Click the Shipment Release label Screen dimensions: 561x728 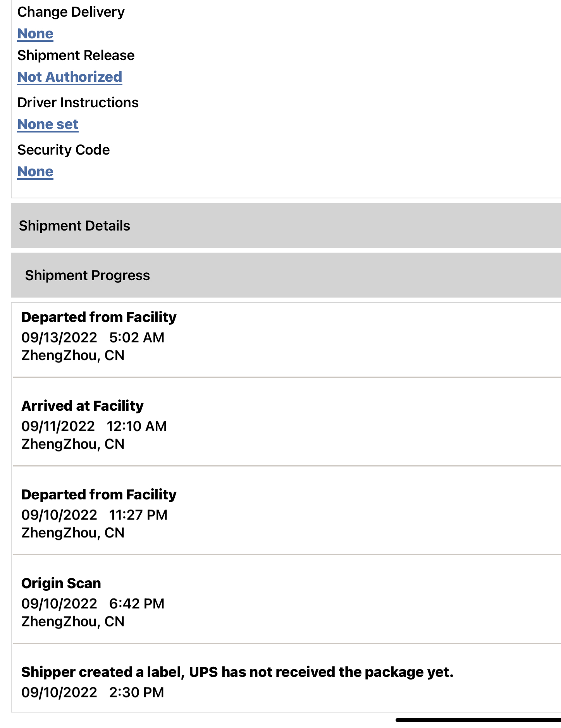76,55
